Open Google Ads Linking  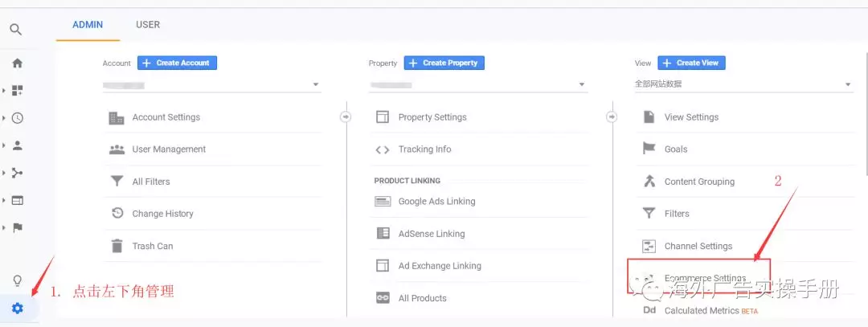point(436,202)
